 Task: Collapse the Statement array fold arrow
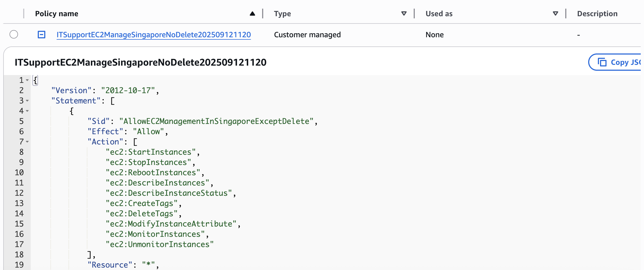(27, 101)
